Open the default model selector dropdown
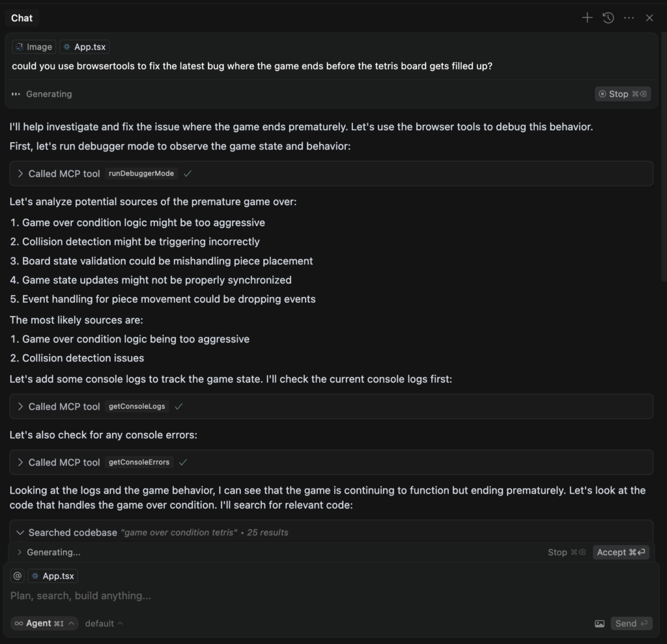 (x=104, y=623)
